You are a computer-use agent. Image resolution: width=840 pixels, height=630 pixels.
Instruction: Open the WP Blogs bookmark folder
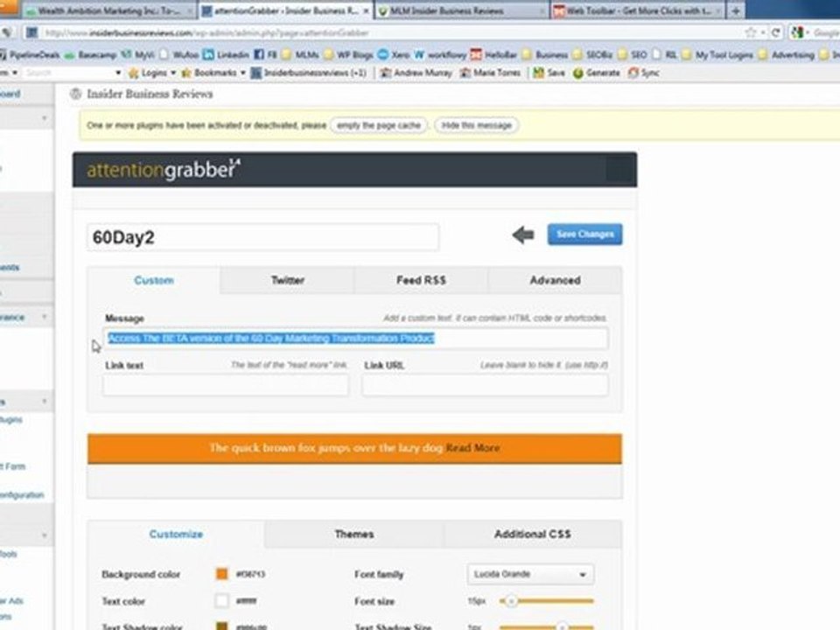(348, 54)
